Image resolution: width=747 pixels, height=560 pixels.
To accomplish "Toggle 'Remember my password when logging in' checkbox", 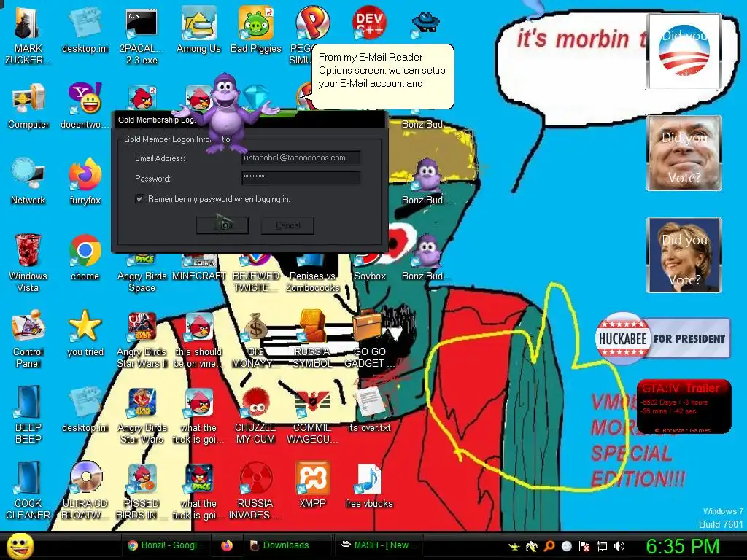I will 139,198.
